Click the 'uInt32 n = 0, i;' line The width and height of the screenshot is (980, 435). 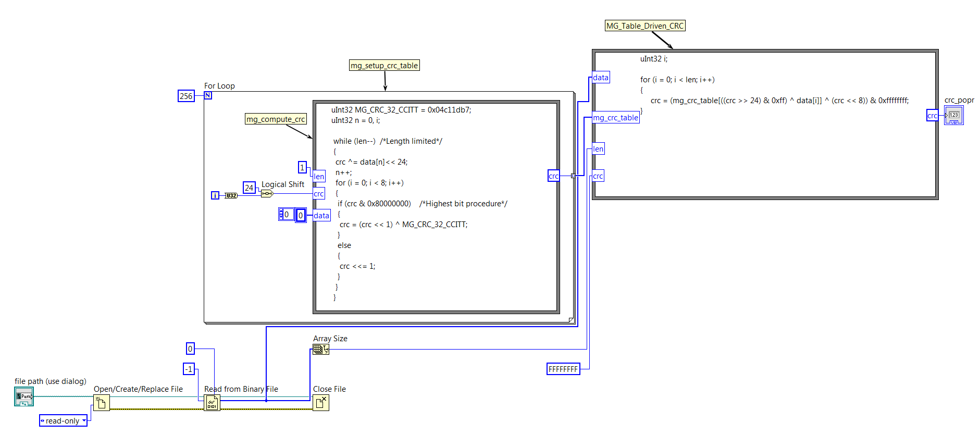tap(356, 120)
